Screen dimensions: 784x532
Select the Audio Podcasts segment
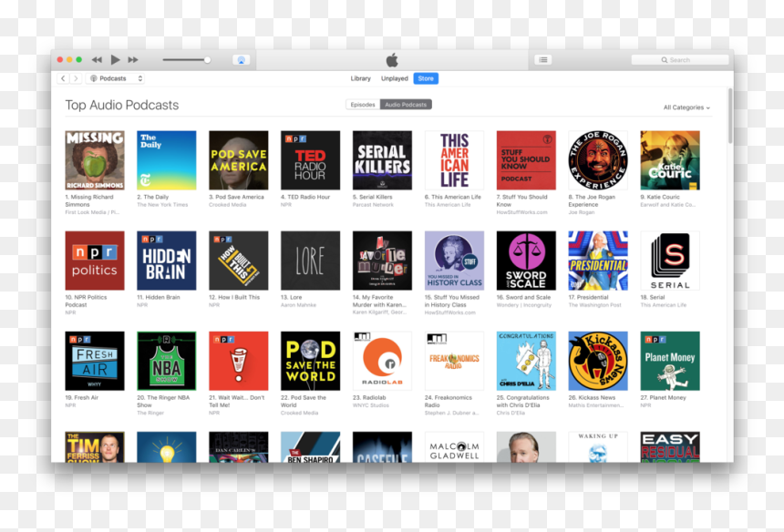(x=406, y=105)
